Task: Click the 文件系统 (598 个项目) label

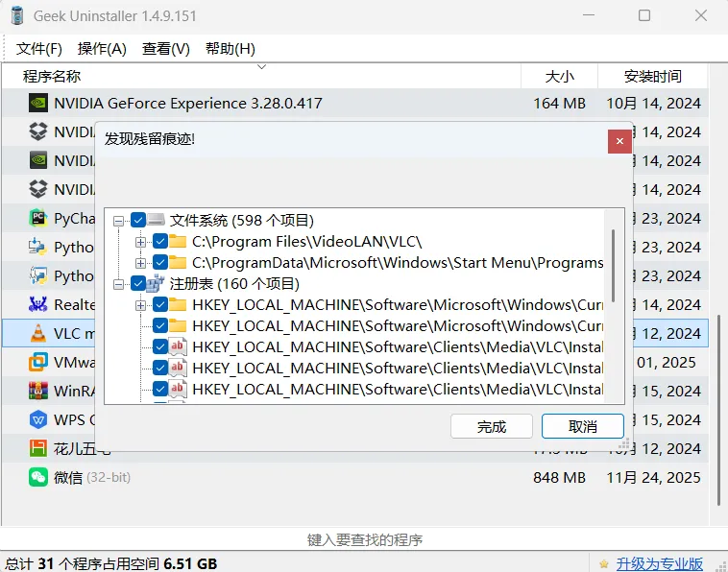Action: point(242,220)
